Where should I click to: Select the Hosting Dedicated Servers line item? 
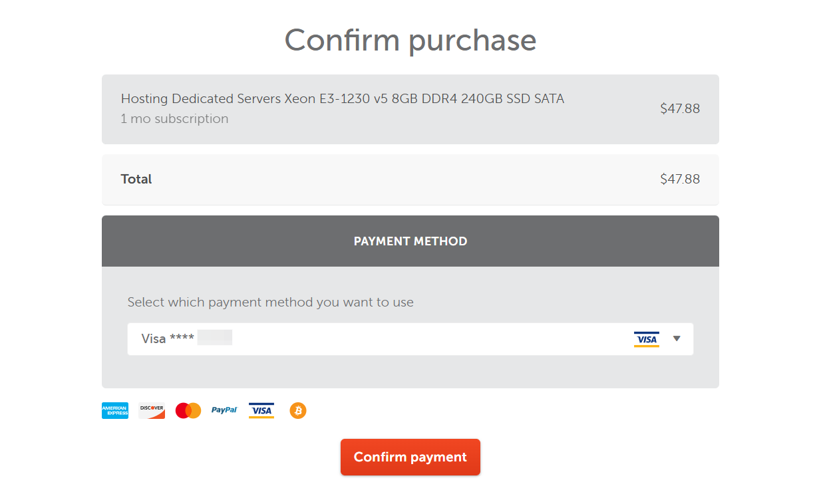pos(342,98)
